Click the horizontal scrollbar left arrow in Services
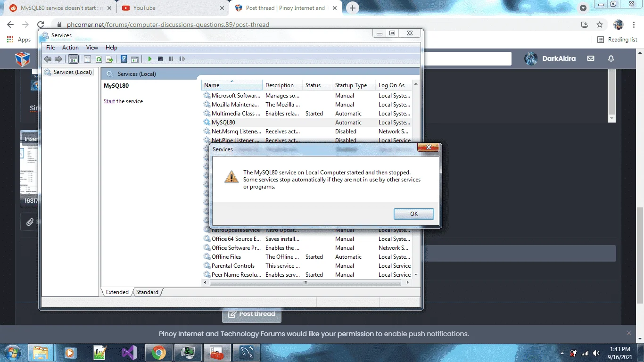 206,283
